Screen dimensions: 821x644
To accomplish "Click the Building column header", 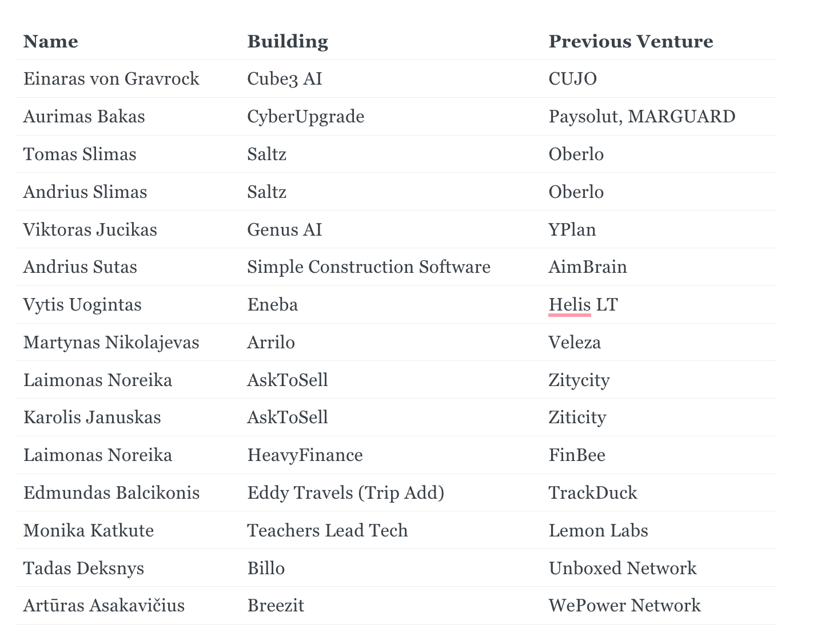I will (287, 42).
